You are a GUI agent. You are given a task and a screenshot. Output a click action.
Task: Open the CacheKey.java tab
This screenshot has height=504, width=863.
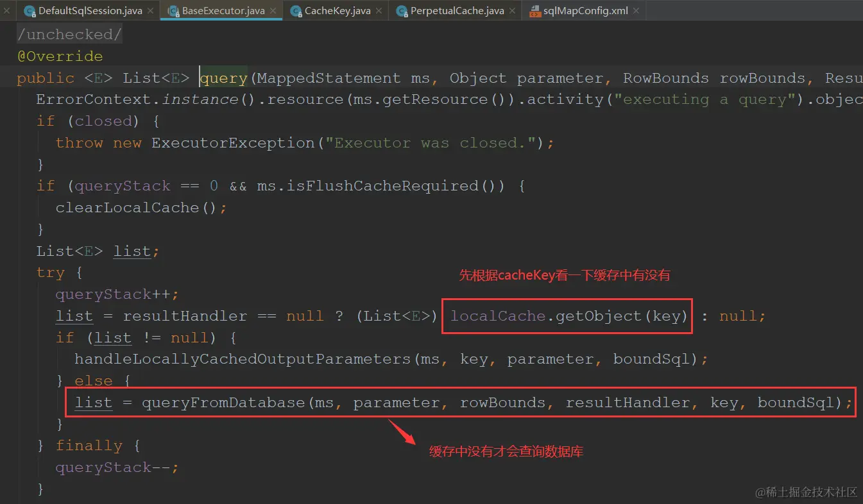click(x=336, y=11)
